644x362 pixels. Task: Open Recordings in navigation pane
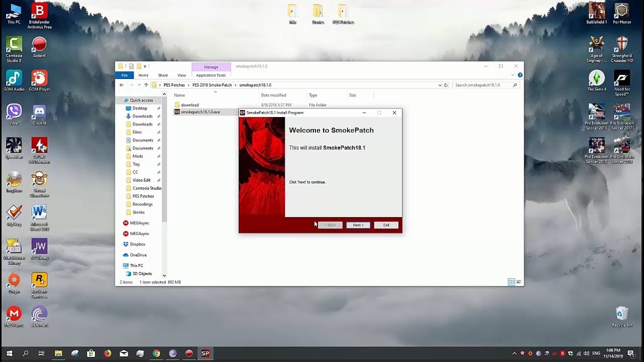click(142, 204)
